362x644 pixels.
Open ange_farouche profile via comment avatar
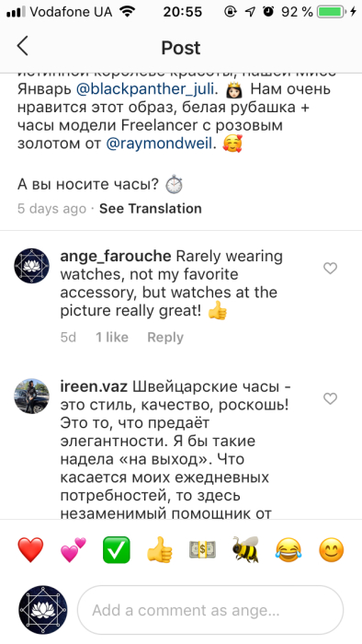click(31, 266)
